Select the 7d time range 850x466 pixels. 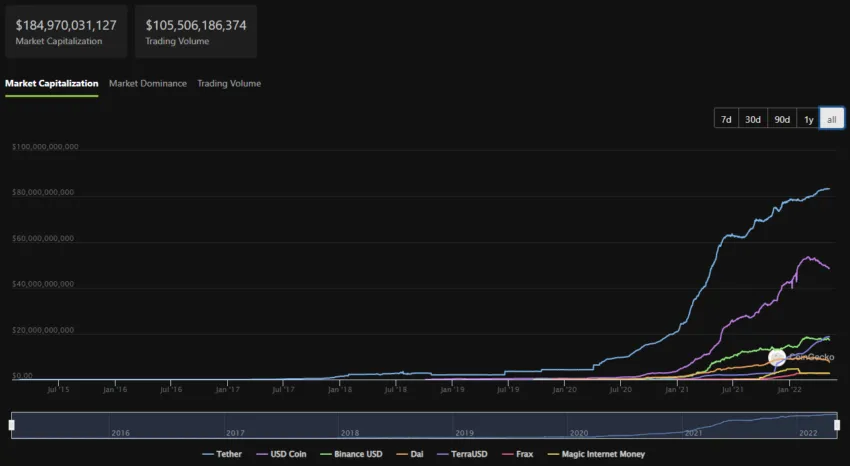tap(726, 119)
